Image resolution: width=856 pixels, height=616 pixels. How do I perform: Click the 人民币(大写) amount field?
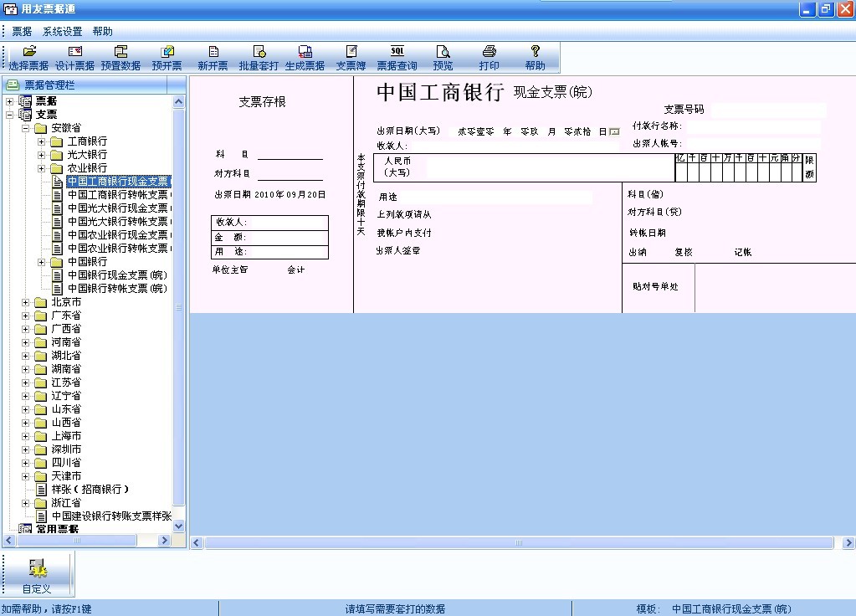point(551,167)
